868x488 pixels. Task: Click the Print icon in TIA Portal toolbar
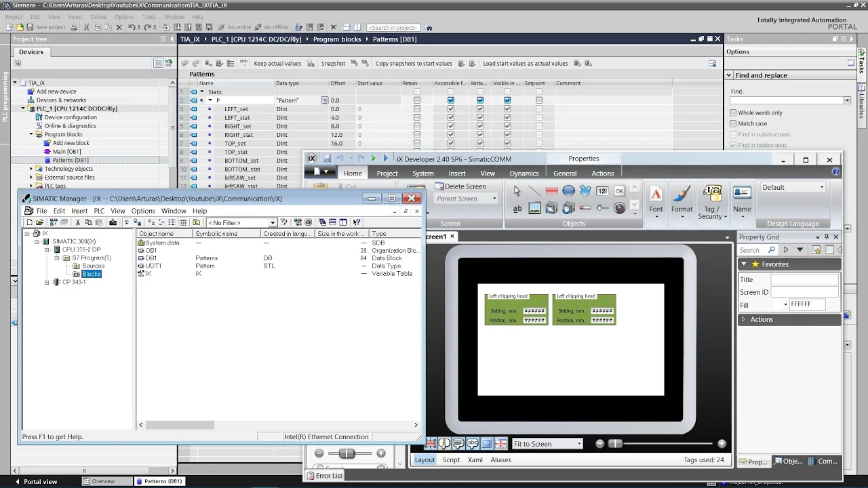(75, 27)
